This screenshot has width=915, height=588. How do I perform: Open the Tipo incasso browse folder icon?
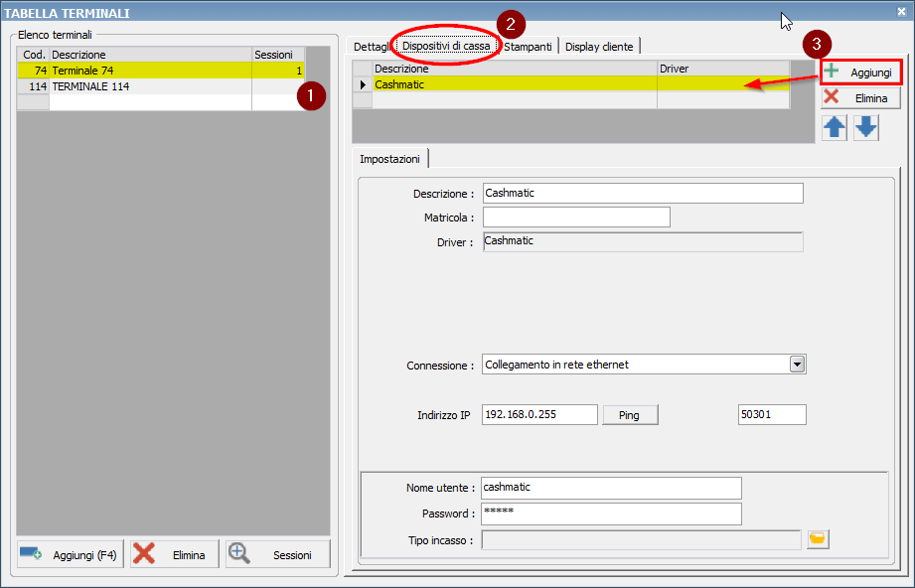[x=819, y=539]
